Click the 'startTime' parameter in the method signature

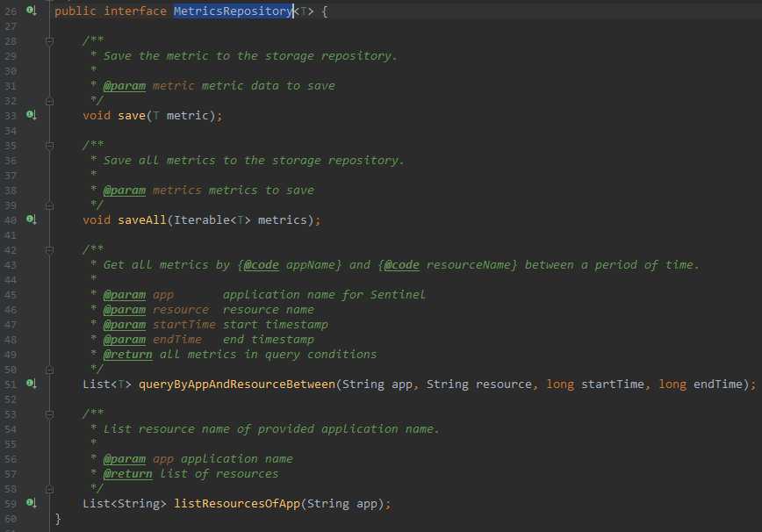pos(613,385)
